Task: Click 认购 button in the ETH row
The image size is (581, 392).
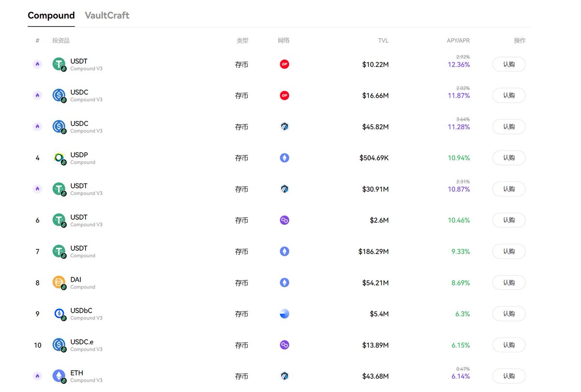Action: (509, 377)
